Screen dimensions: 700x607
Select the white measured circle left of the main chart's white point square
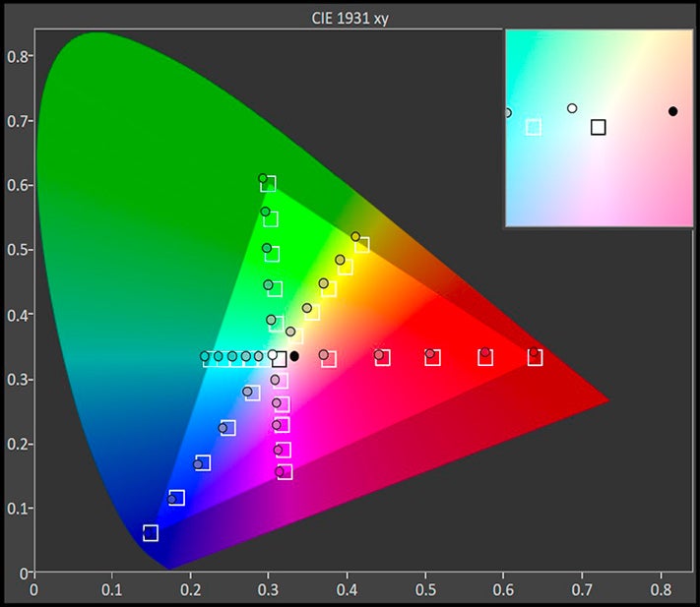click(x=273, y=355)
